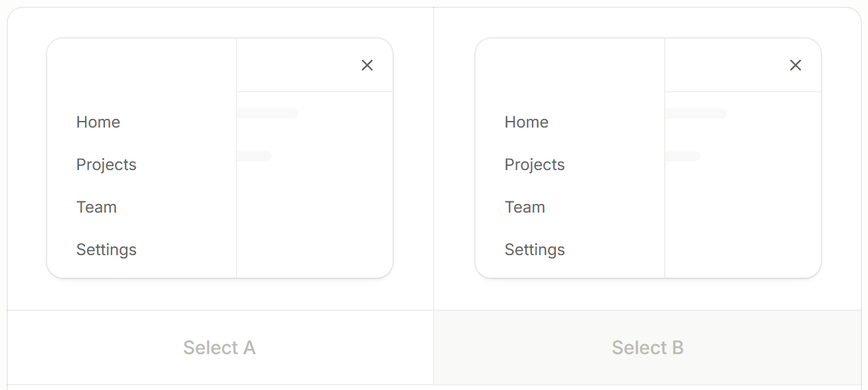Choose the Select B button

coord(648,347)
